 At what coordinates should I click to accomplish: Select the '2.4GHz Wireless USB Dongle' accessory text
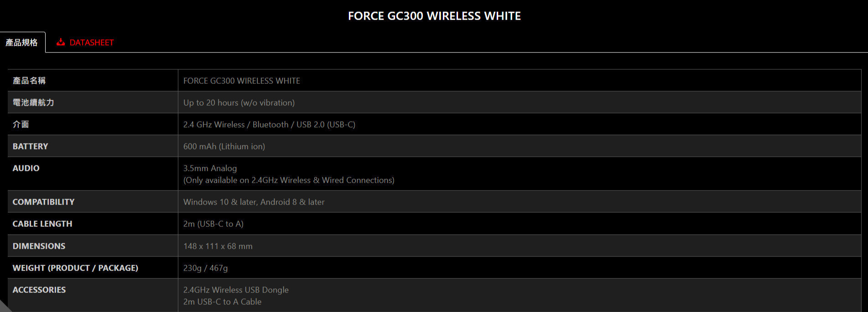(236, 290)
